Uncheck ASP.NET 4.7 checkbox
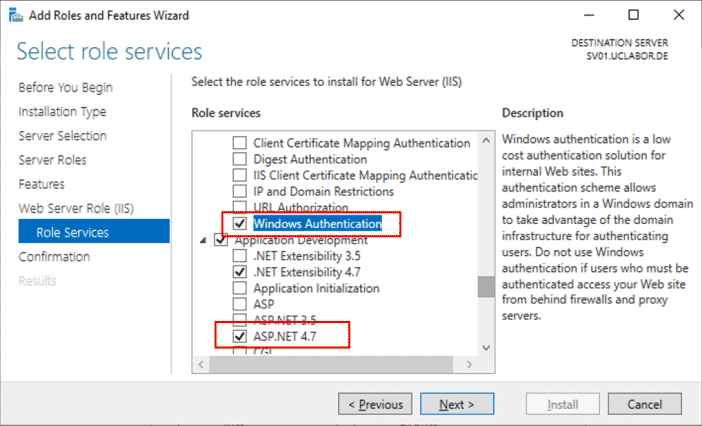 [239, 337]
